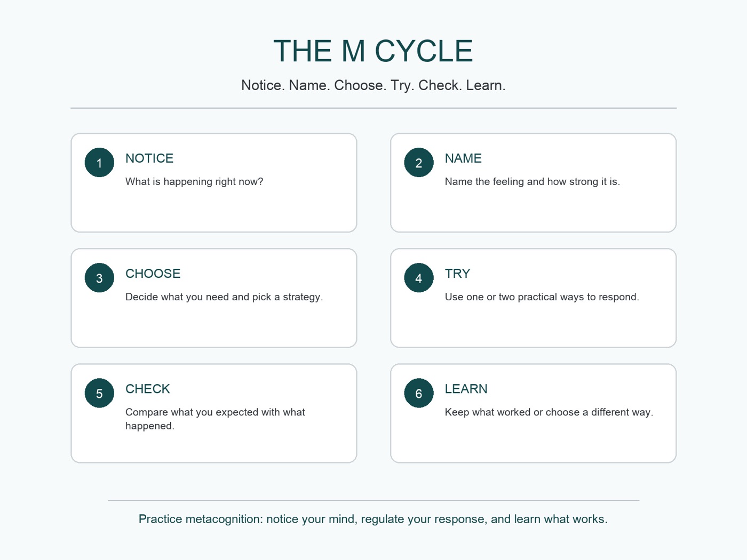Click 'Use one or two practical ways' text

point(542,297)
